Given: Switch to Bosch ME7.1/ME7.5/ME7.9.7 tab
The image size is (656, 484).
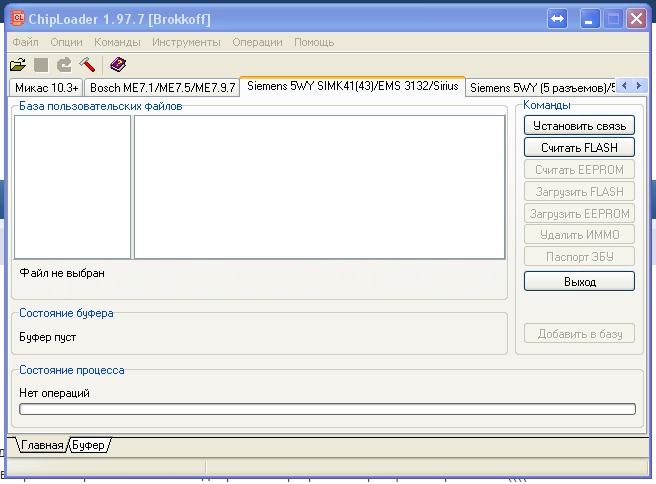Looking at the screenshot, I should click(x=162, y=88).
